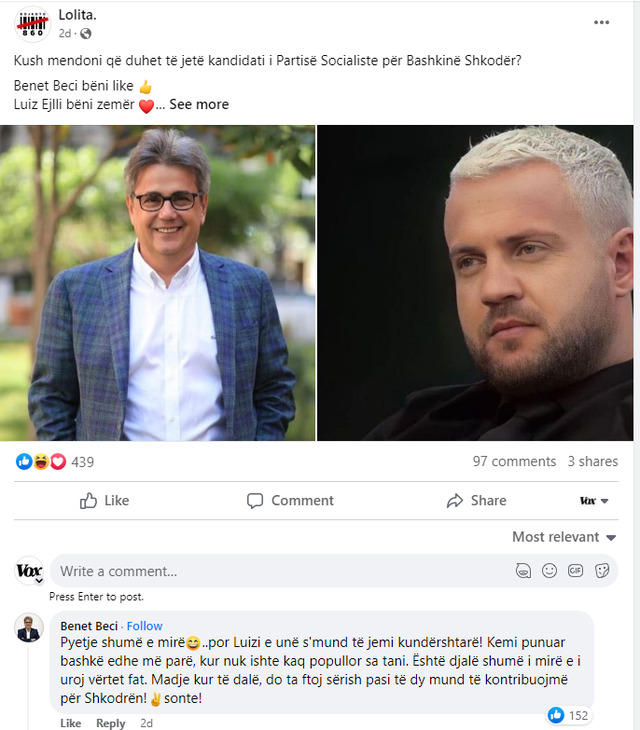This screenshot has height=730, width=640.
Task: Click the Comment button under the post
Action: point(290,500)
